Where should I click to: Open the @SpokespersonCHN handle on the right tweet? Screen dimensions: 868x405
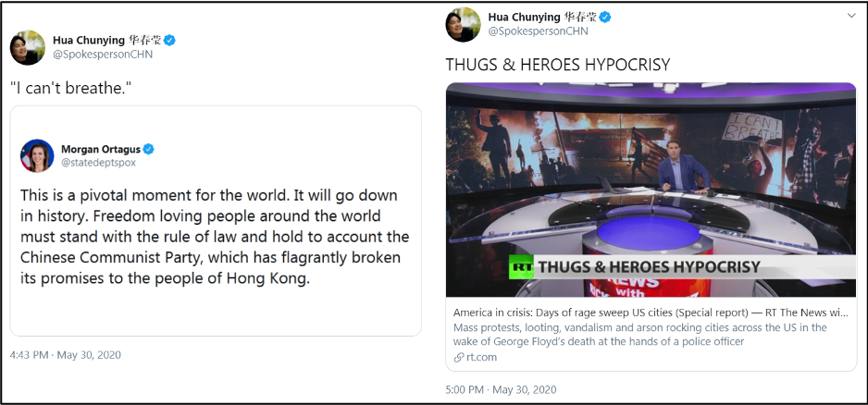(x=538, y=31)
